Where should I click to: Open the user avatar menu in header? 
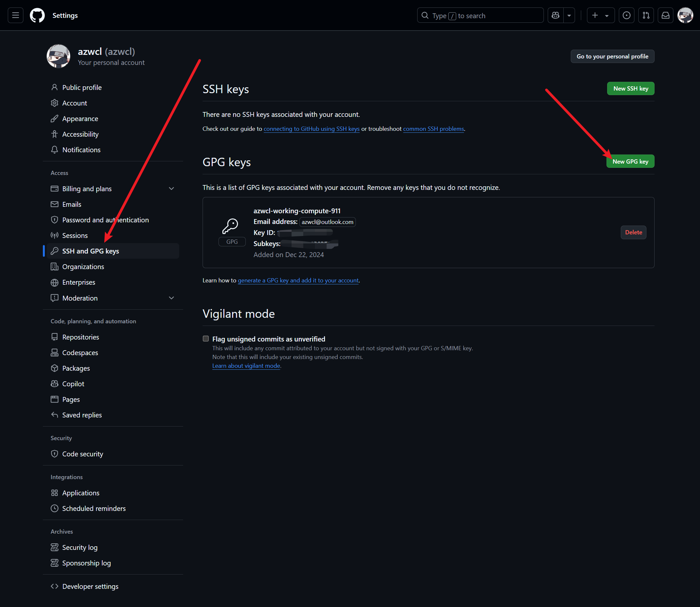tap(685, 15)
